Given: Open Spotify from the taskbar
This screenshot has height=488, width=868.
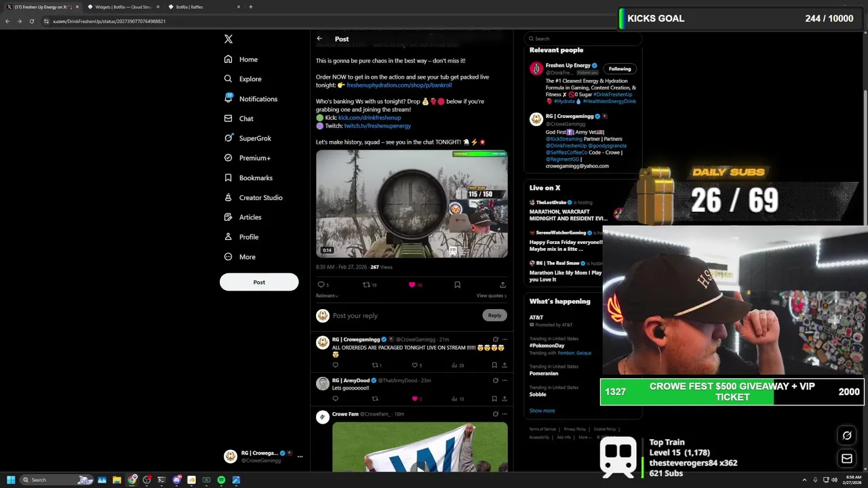Looking at the screenshot, I should [x=221, y=480].
